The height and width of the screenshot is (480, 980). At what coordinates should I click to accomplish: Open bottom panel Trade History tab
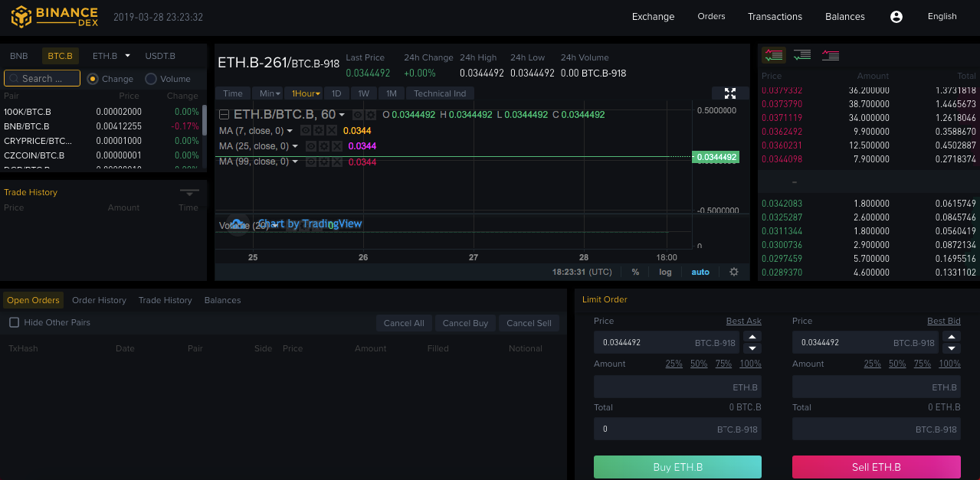point(165,300)
